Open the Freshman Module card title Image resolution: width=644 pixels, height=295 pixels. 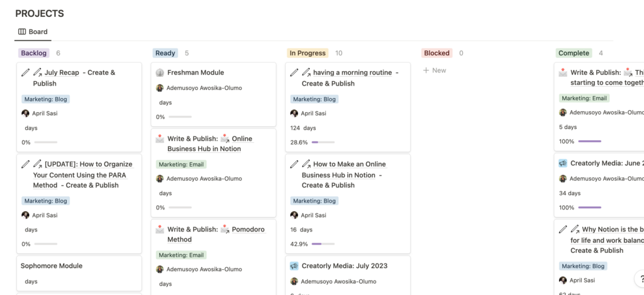(x=196, y=73)
